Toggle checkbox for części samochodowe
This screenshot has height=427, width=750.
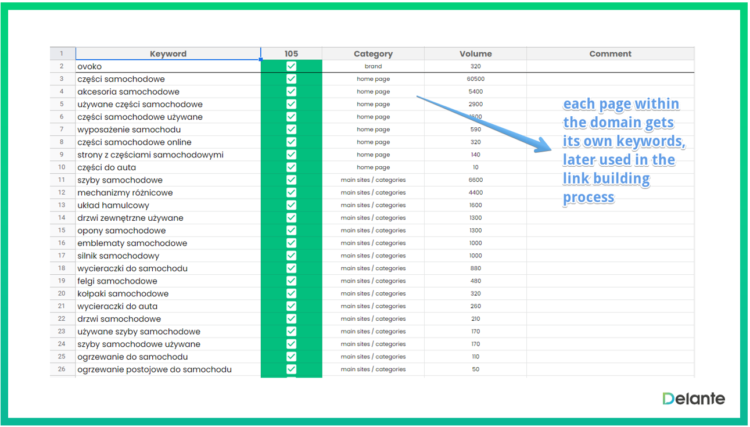click(291, 79)
